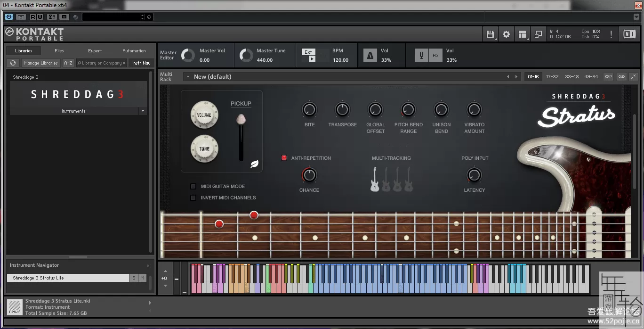Select Shreddage 3 Stratus Lite in navigator

[68, 278]
